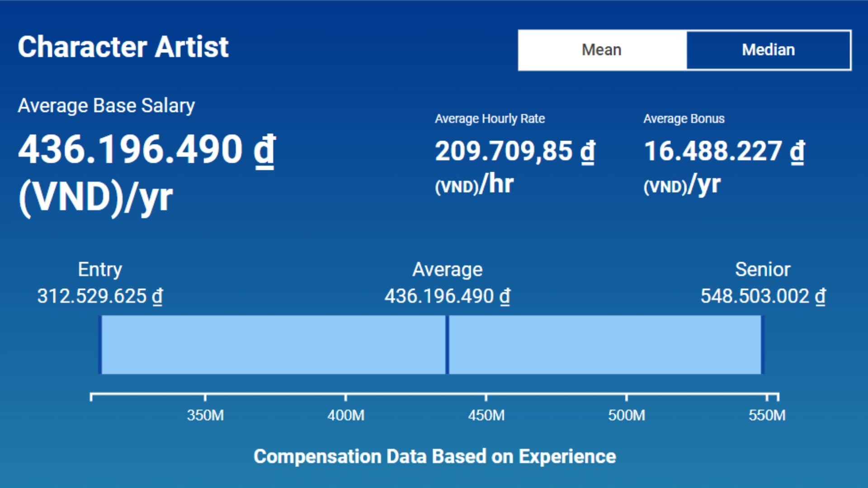Click the Senior salary label
The height and width of the screenshot is (488, 868).
(x=763, y=269)
